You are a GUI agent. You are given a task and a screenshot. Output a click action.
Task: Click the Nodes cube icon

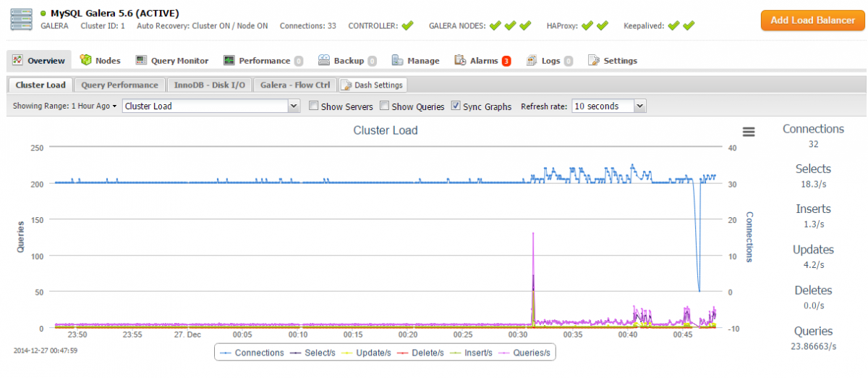(x=86, y=61)
